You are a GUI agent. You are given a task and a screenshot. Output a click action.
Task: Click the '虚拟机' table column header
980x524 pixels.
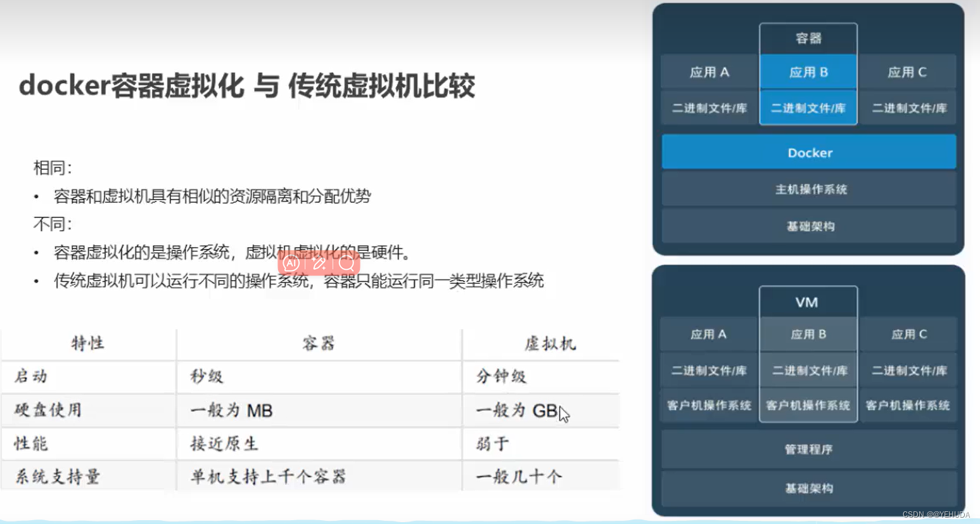pyautogui.click(x=550, y=343)
